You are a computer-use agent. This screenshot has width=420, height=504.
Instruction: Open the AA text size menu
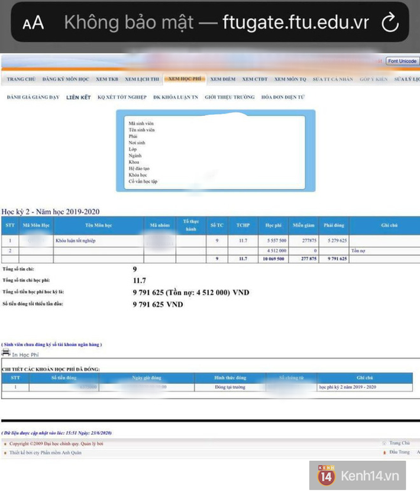pyautogui.click(x=33, y=23)
